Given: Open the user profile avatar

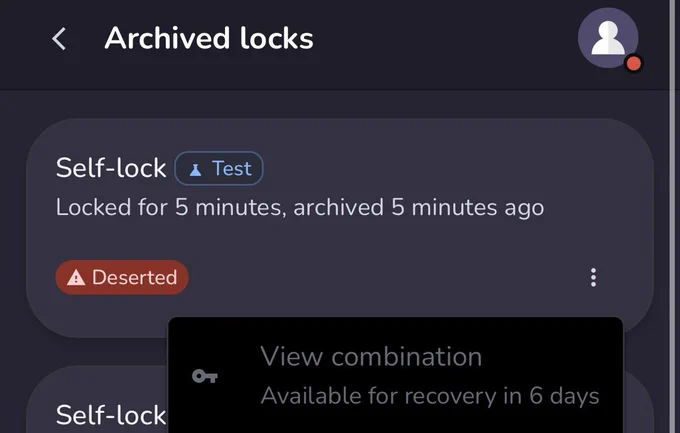Looking at the screenshot, I should coord(608,38).
